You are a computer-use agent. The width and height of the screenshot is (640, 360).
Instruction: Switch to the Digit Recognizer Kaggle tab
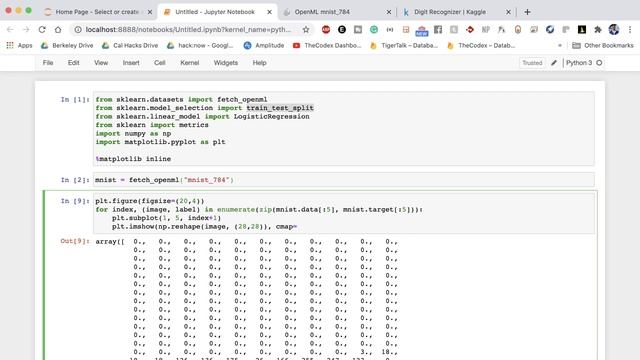click(456, 12)
